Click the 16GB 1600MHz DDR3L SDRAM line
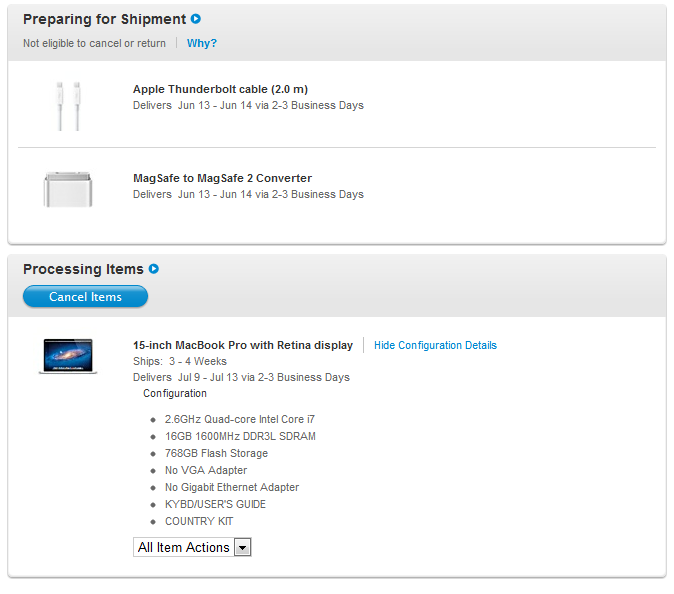 (240, 436)
